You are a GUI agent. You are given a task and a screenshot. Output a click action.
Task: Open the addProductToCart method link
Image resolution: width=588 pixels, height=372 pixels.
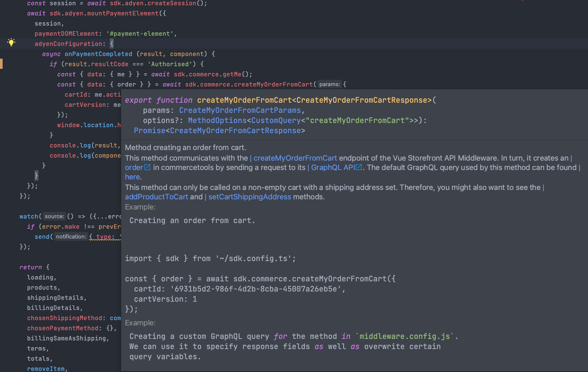[x=156, y=197]
